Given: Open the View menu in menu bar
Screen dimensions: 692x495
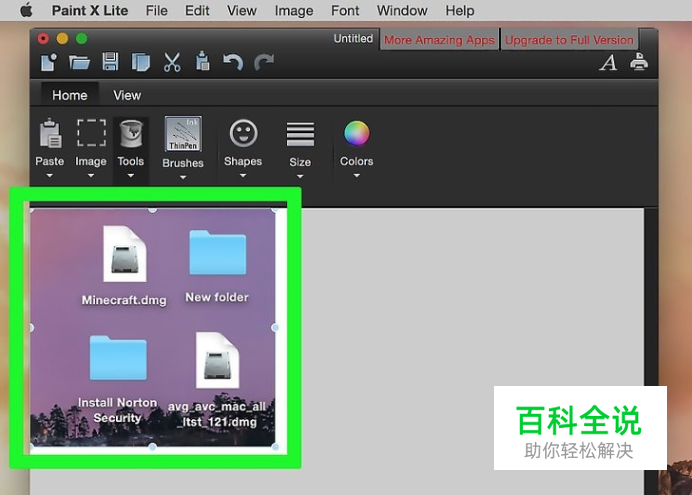Looking at the screenshot, I should [241, 11].
